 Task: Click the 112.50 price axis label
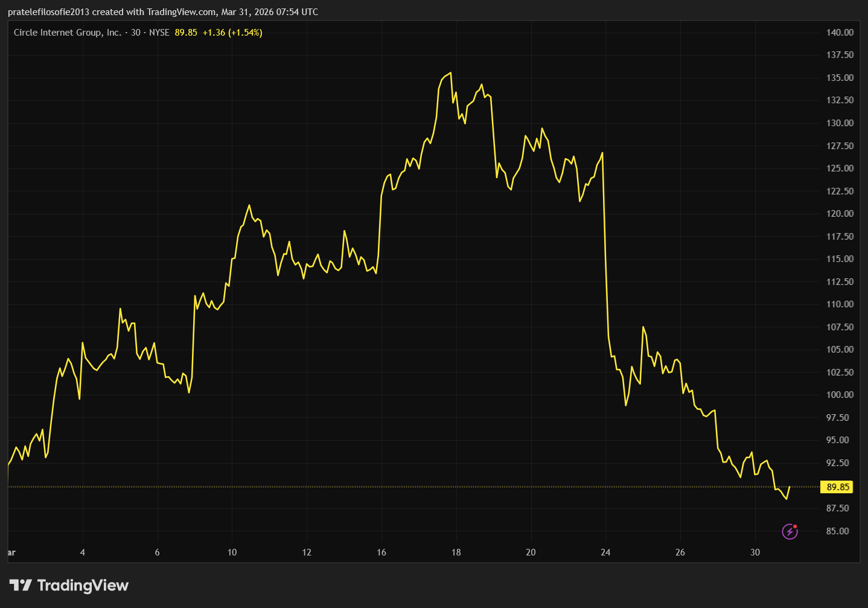840,282
